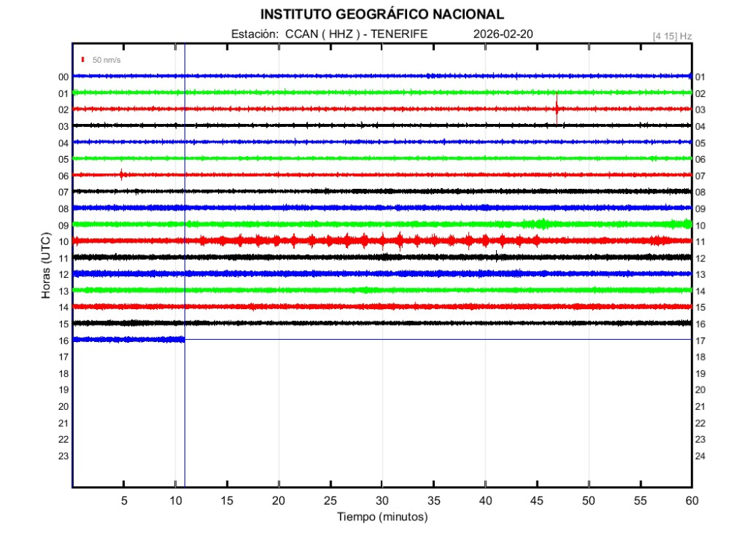The width and height of the screenshot is (747, 560).
Task: Click the left-side hour label 23
Action: pos(63,455)
